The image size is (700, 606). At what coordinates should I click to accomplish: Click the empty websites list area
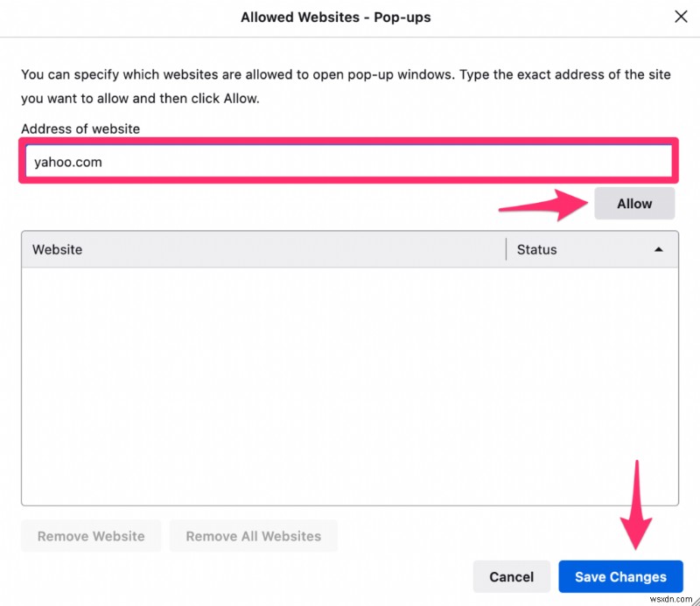point(350,385)
